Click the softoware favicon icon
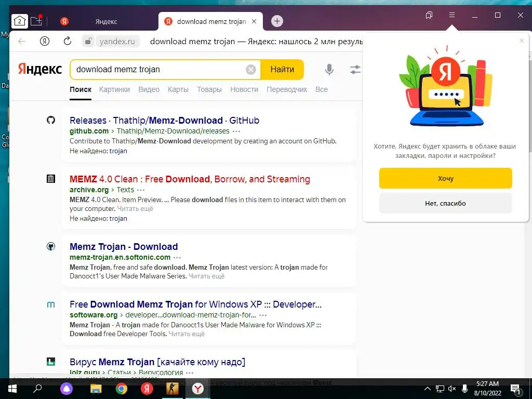The image size is (532, 399). coord(51,304)
